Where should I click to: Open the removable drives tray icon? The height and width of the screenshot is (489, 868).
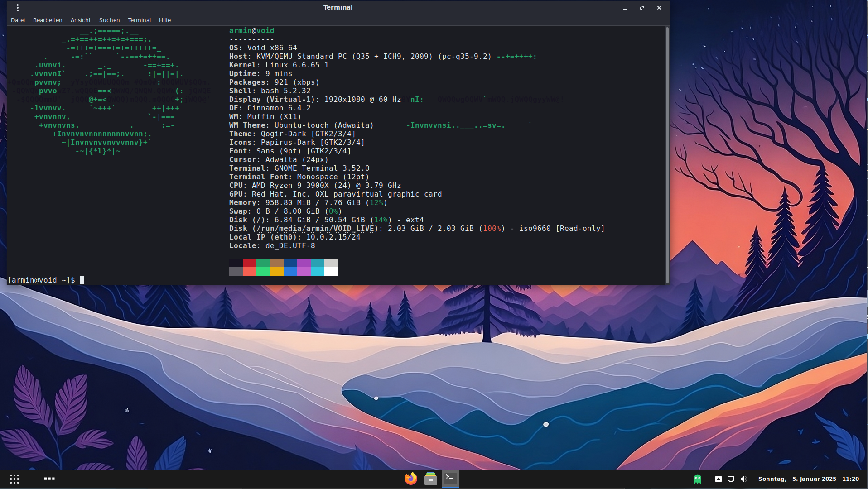[x=718, y=479]
